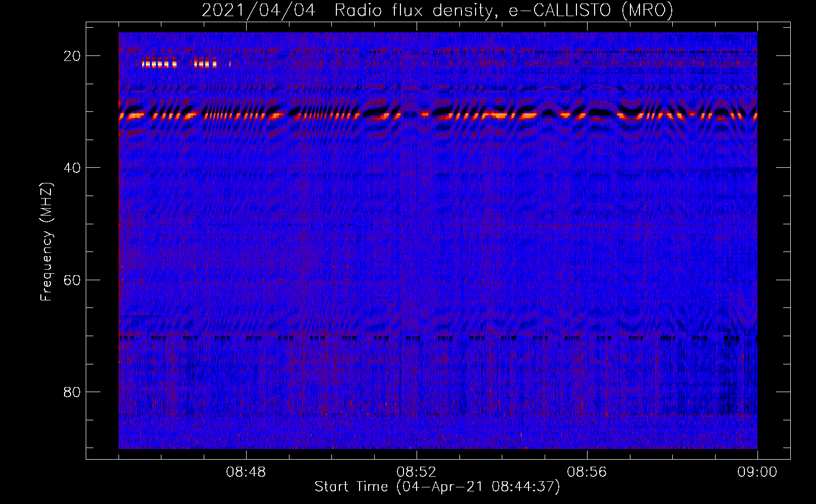
Task: Click the e-CALLISTO (MRO) text in title
Action: pos(591,11)
